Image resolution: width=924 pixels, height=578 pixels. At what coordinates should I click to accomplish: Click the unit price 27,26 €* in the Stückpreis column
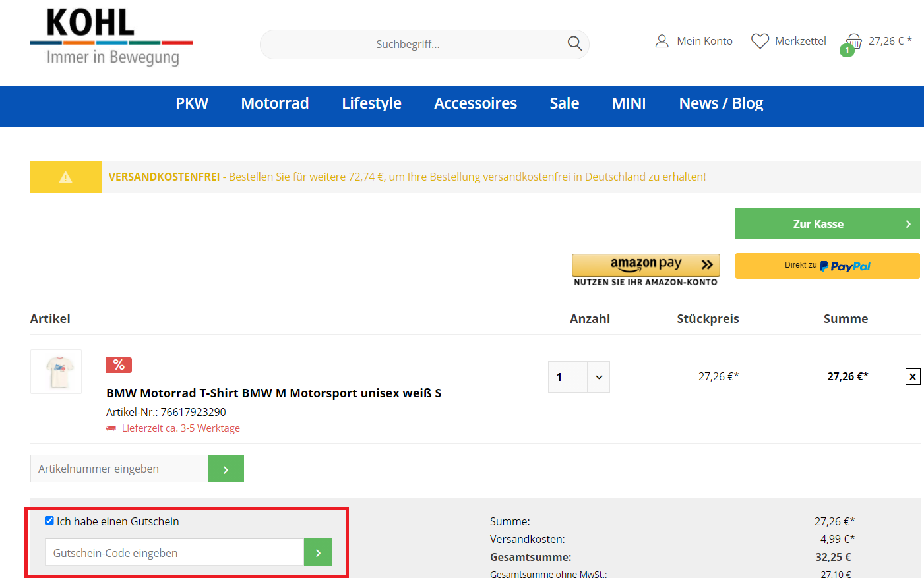719,376
